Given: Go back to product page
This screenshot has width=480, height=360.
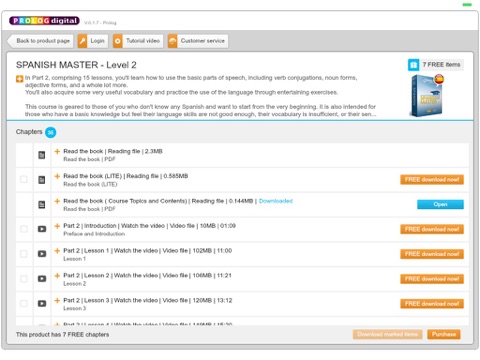Looking at the screenshot, I should 40,41.
